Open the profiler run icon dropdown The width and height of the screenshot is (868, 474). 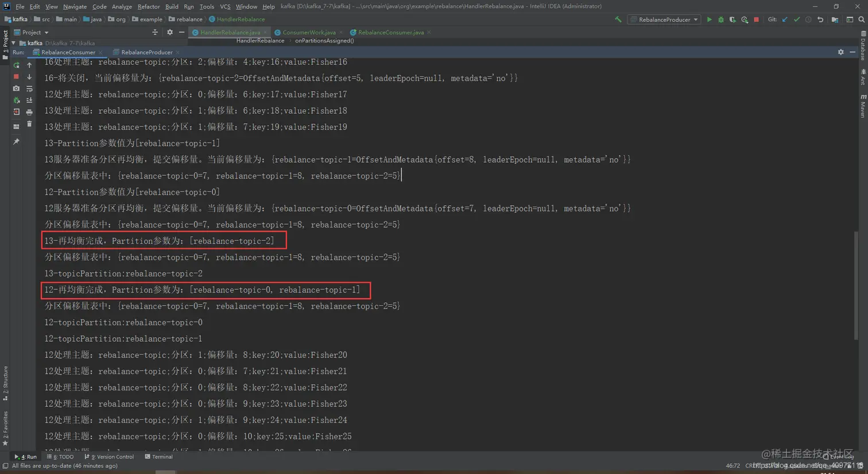tap(745, 20)
